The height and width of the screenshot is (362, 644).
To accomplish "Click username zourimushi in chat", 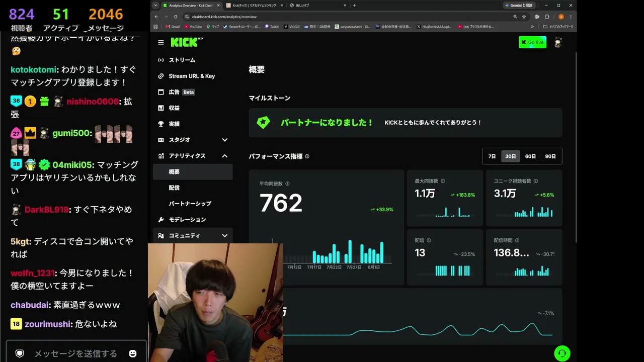I will [x=48, y=324].
